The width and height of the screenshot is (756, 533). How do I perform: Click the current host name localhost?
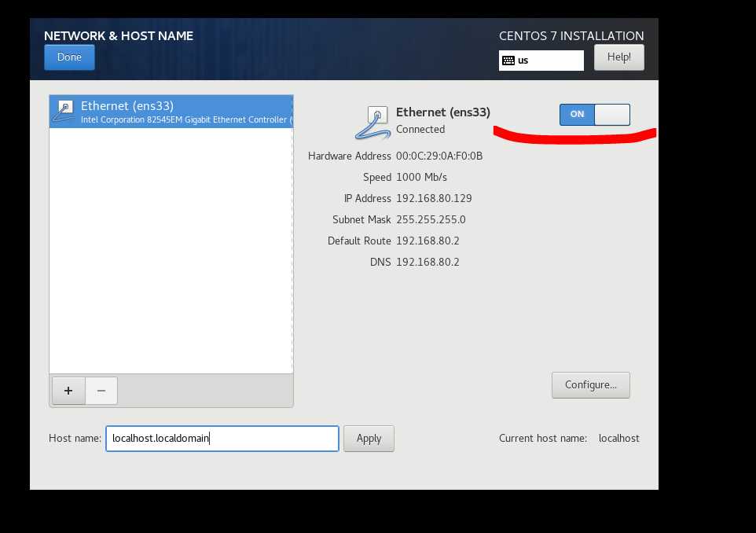(618, 438)
